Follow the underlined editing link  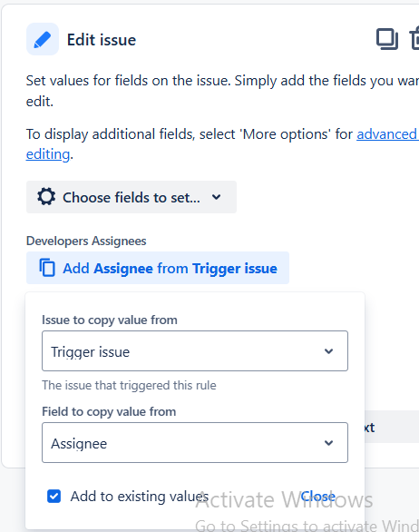click(x=48, y=154)
